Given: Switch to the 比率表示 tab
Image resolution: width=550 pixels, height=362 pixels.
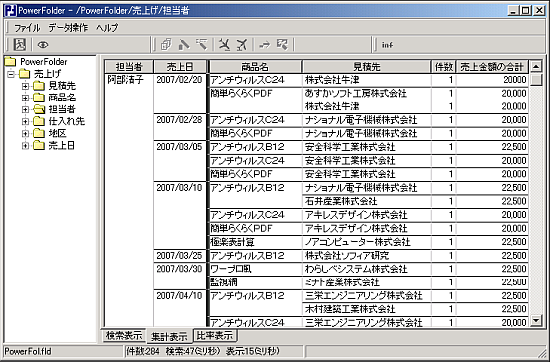Looking at the screenshot, I should (x=215, y=335).
